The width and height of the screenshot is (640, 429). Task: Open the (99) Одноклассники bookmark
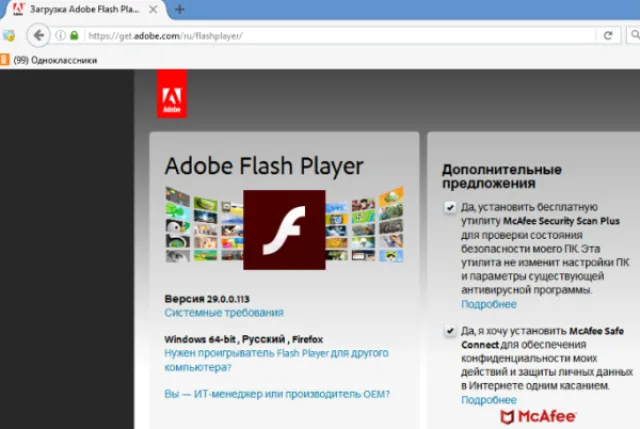(x=55, y=60)
